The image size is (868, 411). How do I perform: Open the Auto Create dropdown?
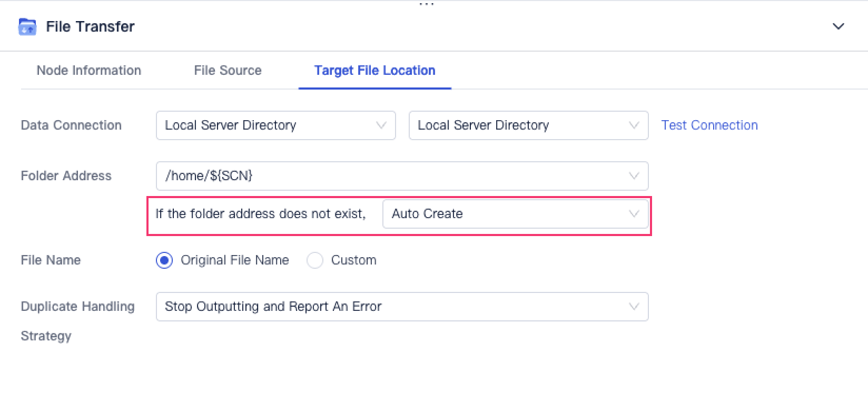(x=516, y=214)
